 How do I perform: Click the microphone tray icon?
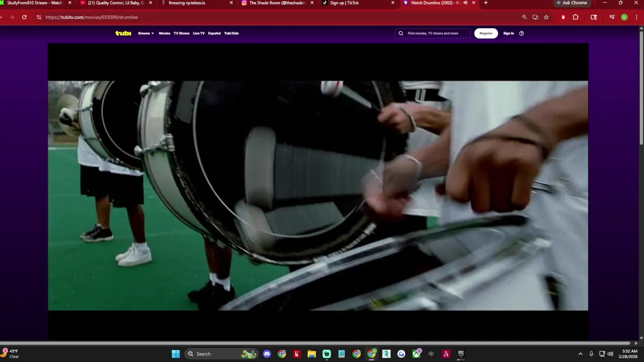coord(591,354)
